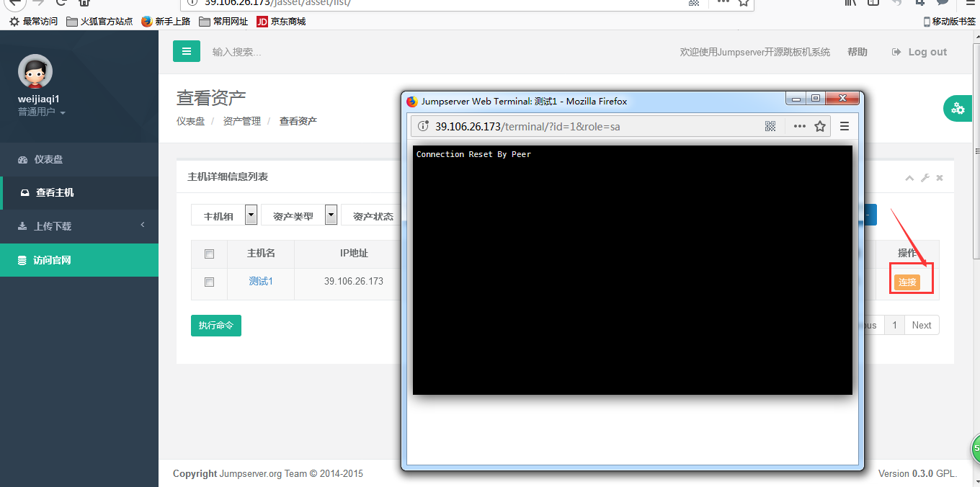Click the Copyright Jumpserver.org footer text

pos(268,473)
